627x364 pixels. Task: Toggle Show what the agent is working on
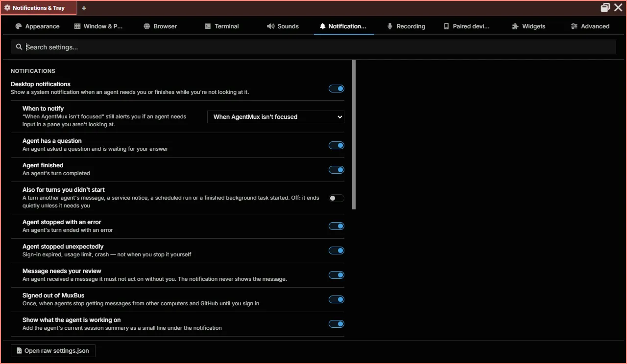337,324
